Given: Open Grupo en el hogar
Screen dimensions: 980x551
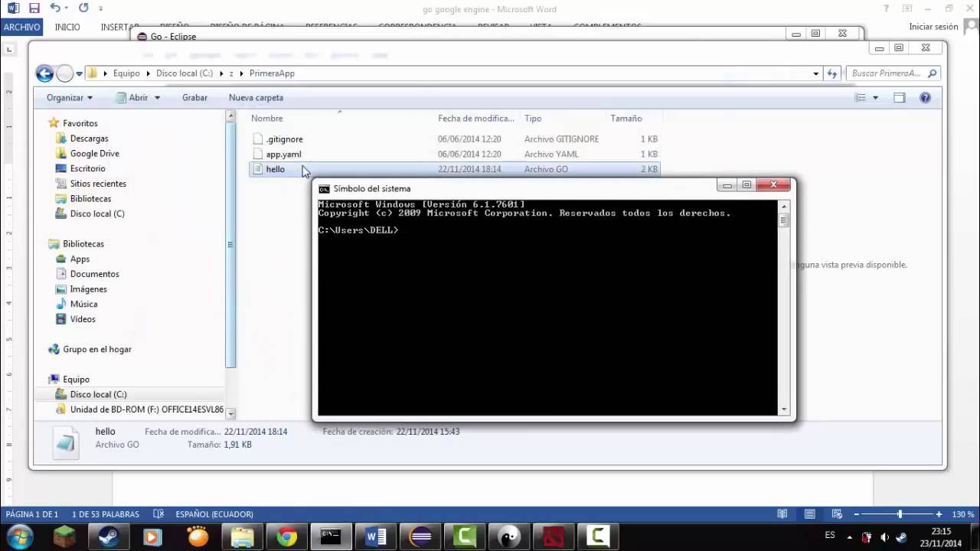Looking at the screenshot, I should pos(96,349).
